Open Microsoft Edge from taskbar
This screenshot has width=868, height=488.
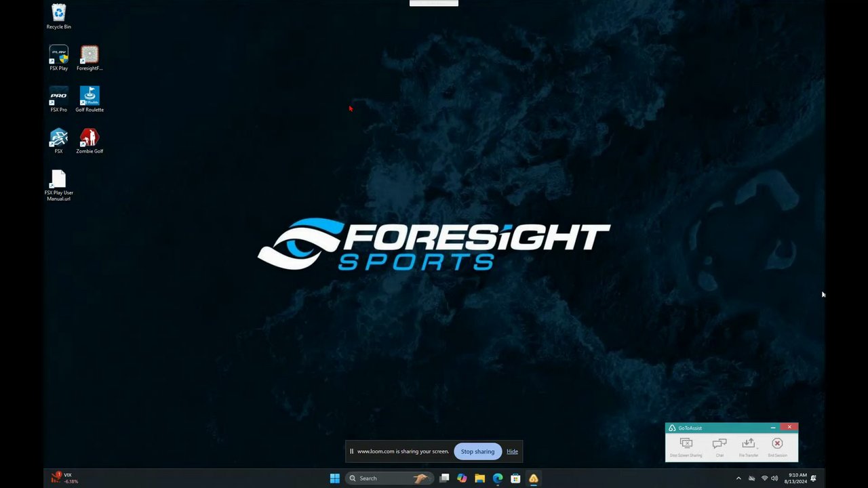click(498, 479)
